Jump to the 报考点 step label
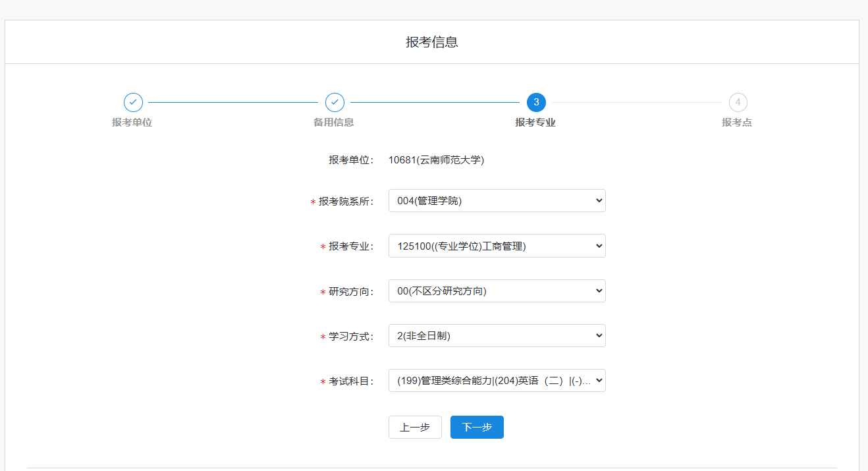The width and height of the screenshot is (868, 471). tap(736, 123)
